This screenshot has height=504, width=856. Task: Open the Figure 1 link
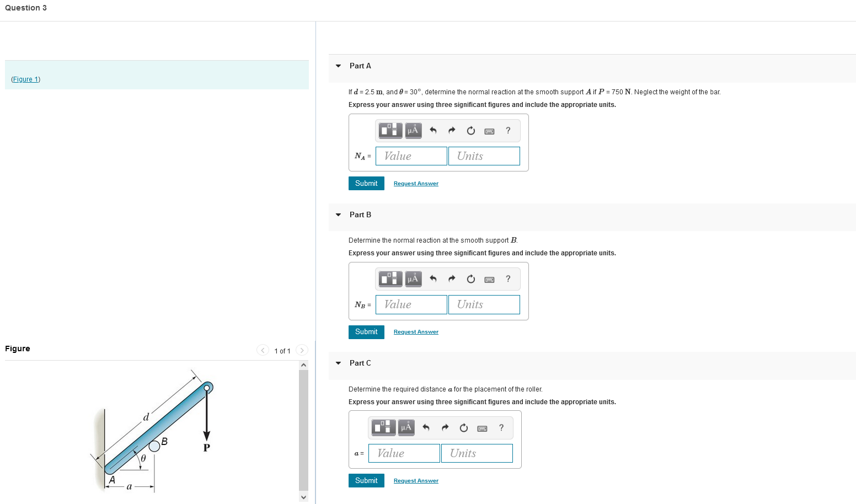click(25, 79)
